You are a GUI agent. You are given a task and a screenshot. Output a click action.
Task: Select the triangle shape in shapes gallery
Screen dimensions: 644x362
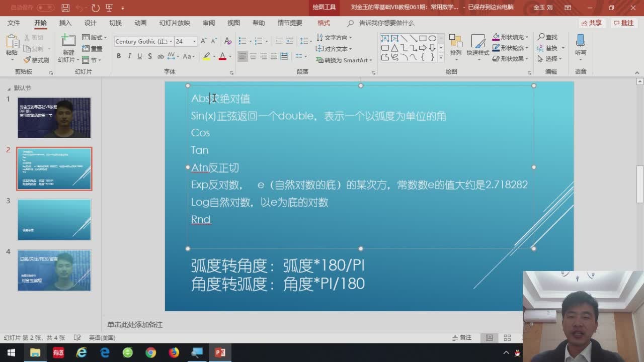[x=394, y=48]
